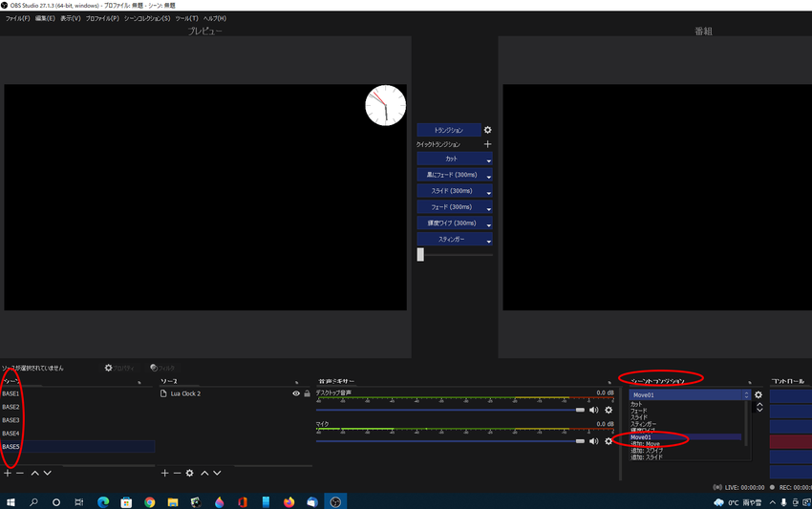
Task: Open the Windows Start menu
Action: tap(11, 501)
